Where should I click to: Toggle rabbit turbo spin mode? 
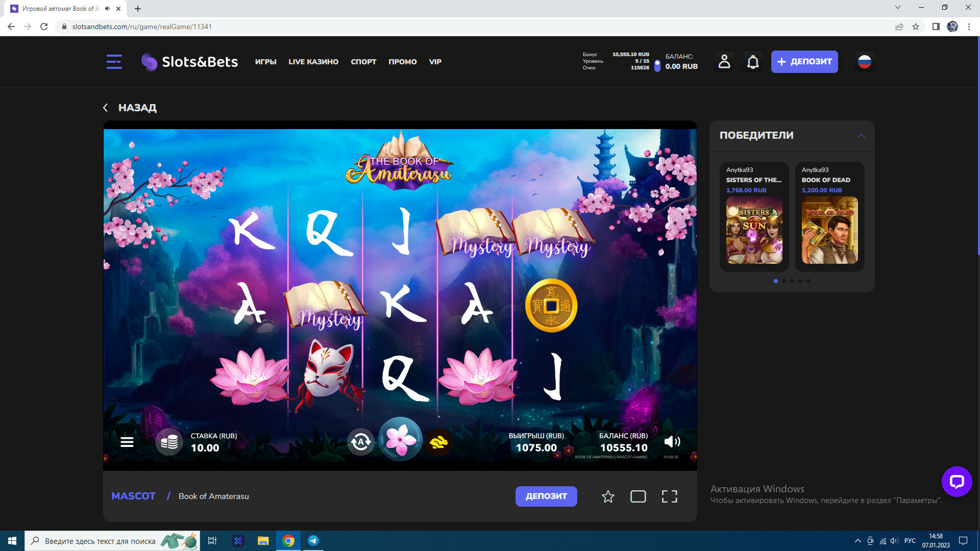[438, 442]
